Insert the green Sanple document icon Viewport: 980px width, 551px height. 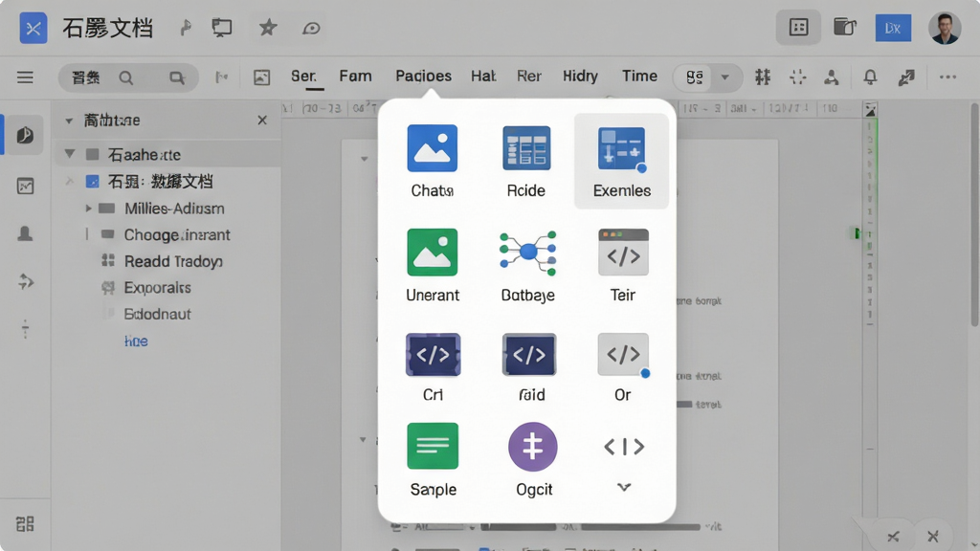[433, 446]
